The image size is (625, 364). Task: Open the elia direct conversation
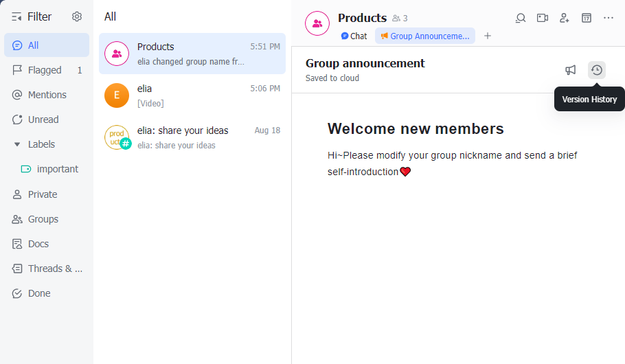(x=192, y=95)
